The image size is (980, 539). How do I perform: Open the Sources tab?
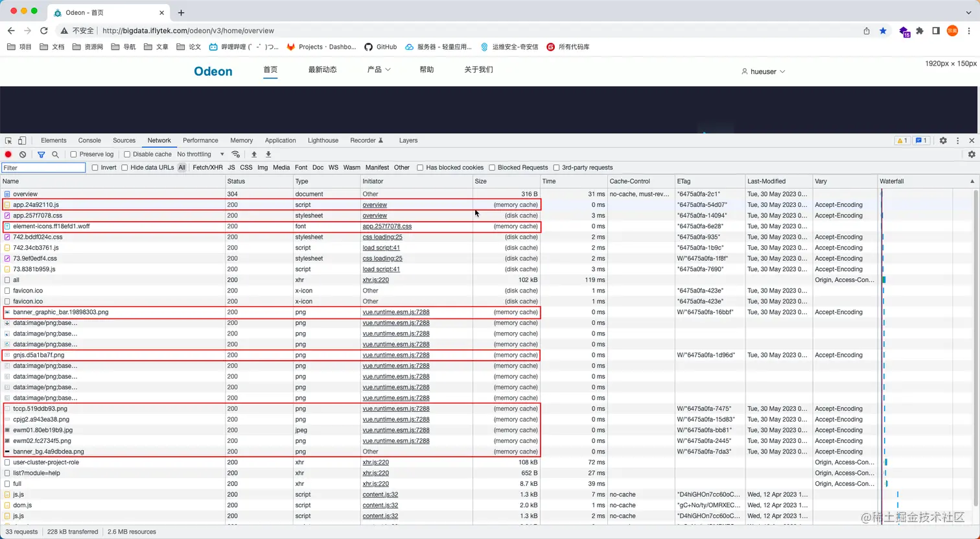coord(124,140)
